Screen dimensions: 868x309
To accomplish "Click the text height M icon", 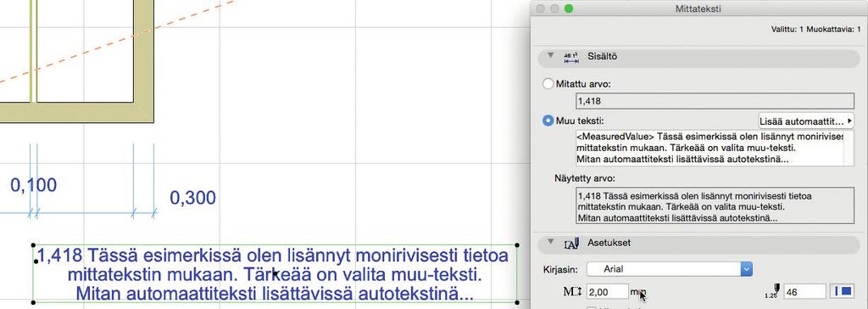I will pyautogui.click(x=572, y=291).
